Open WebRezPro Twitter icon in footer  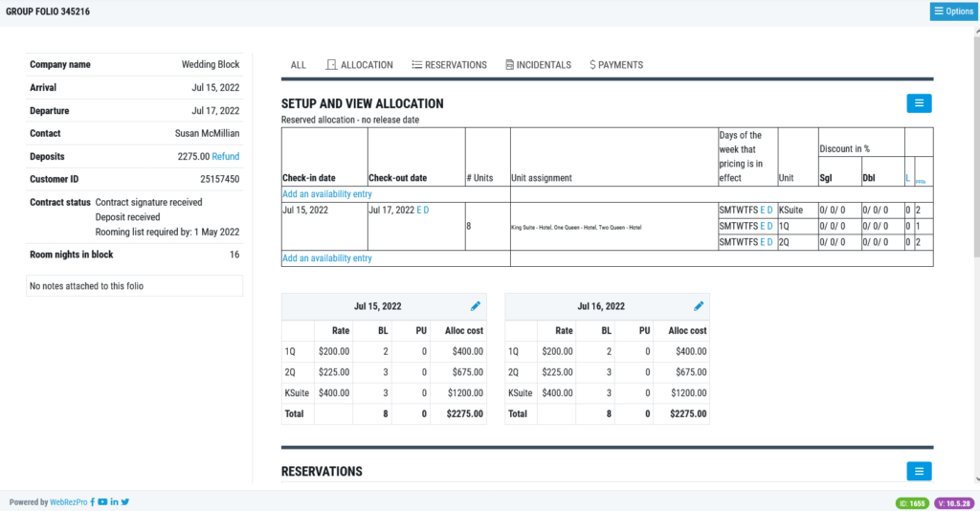pos(125,501)
